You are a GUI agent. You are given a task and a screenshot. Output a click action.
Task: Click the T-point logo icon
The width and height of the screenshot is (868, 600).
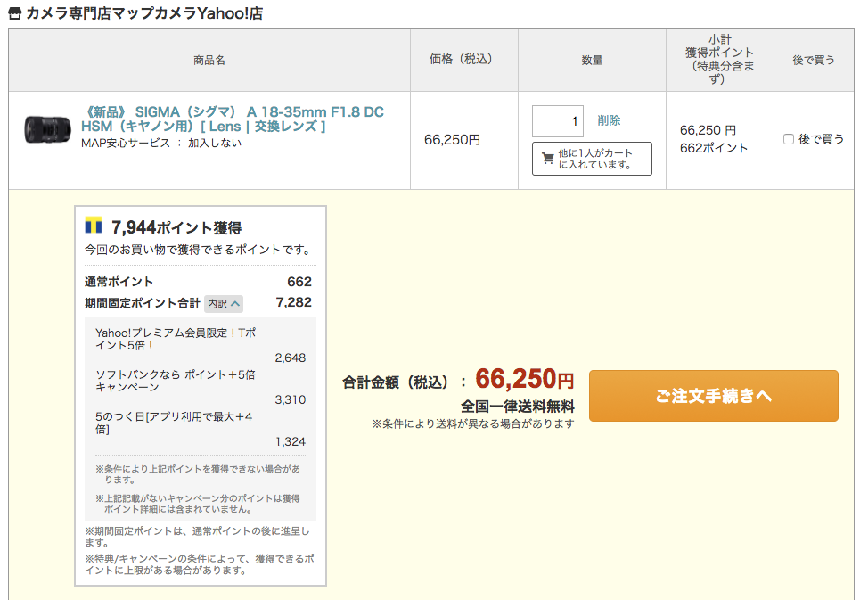94,225
